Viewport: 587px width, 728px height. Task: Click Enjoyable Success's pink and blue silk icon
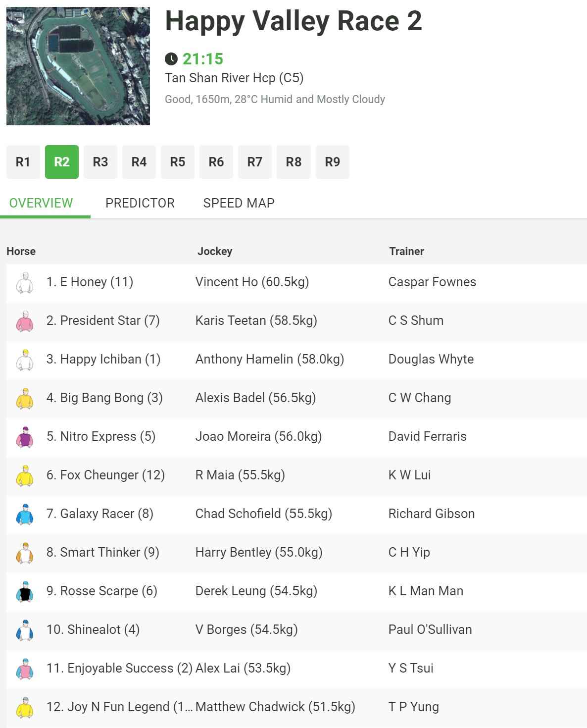coord(24,669)
